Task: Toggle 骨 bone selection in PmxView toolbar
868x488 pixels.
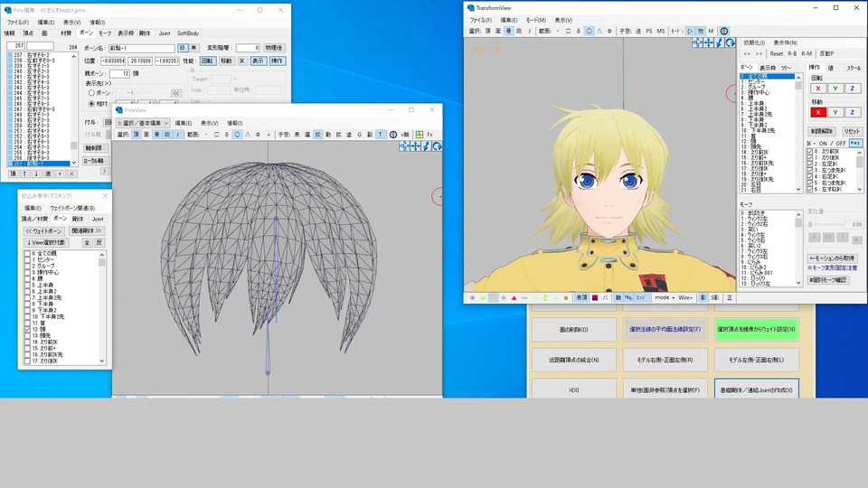Action: [x=156, y=135]
